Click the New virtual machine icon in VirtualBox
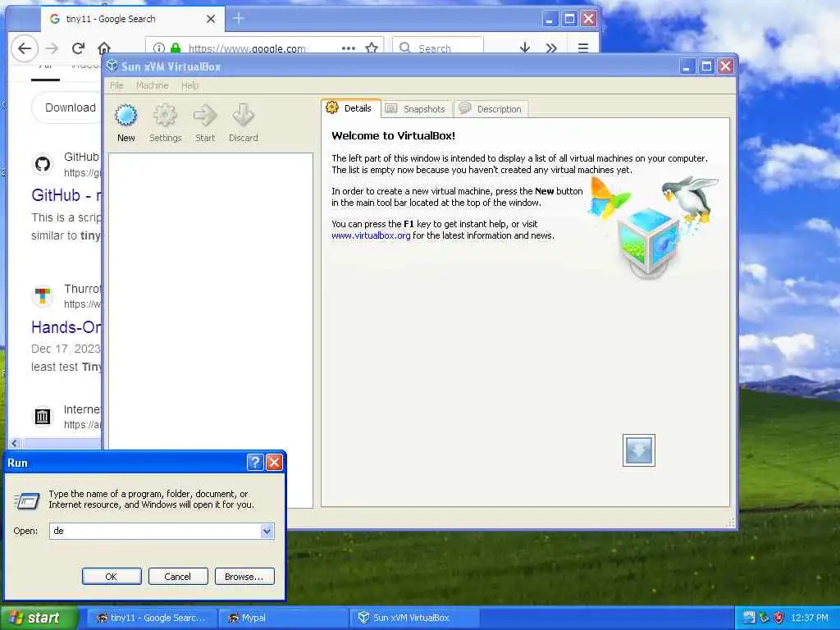Image resolution: width=840 pixels, height=630 pixels. (126, 115)
